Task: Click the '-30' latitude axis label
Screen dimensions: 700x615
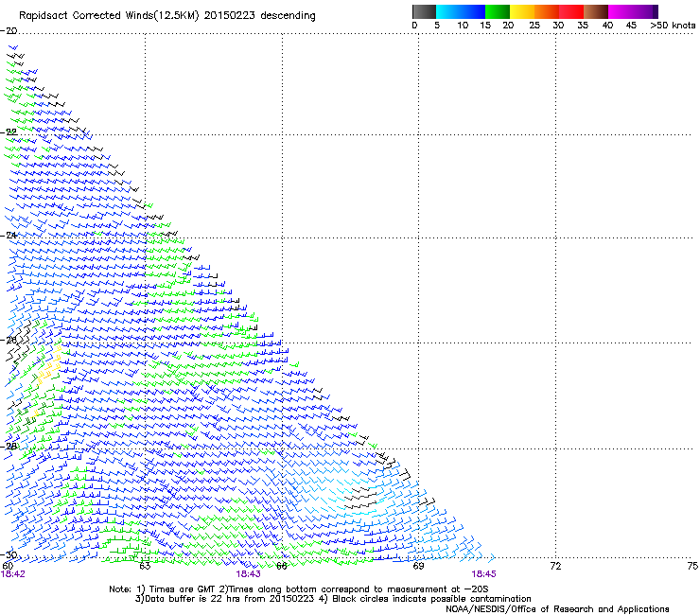Action: coord(9,554)
